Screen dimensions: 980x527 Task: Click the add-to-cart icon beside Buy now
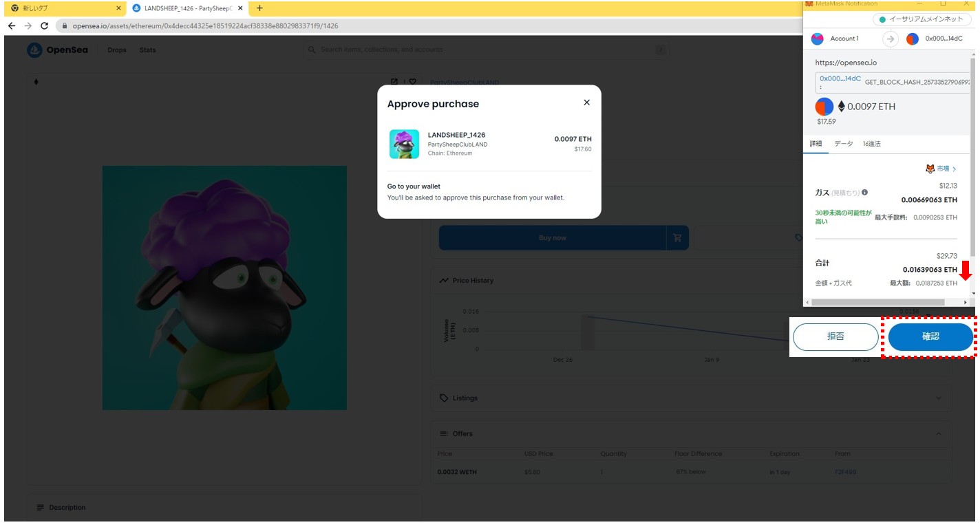(x=677, y=238)
